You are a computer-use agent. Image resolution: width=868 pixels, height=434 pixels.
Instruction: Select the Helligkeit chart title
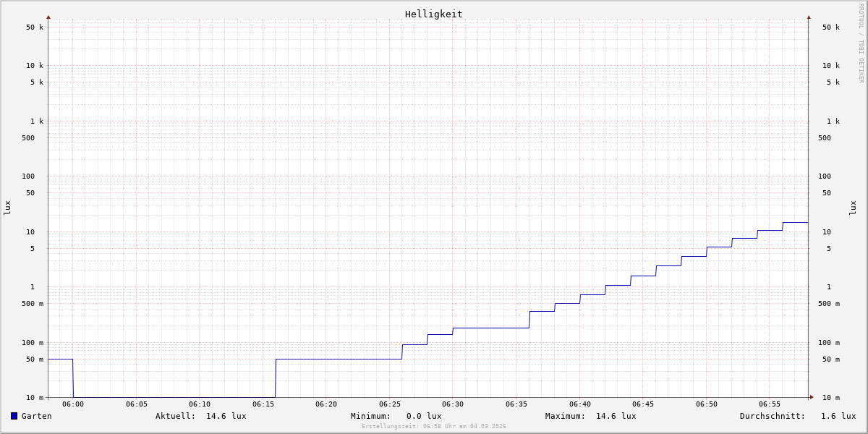pyautogui.click(x=433, y=14)
